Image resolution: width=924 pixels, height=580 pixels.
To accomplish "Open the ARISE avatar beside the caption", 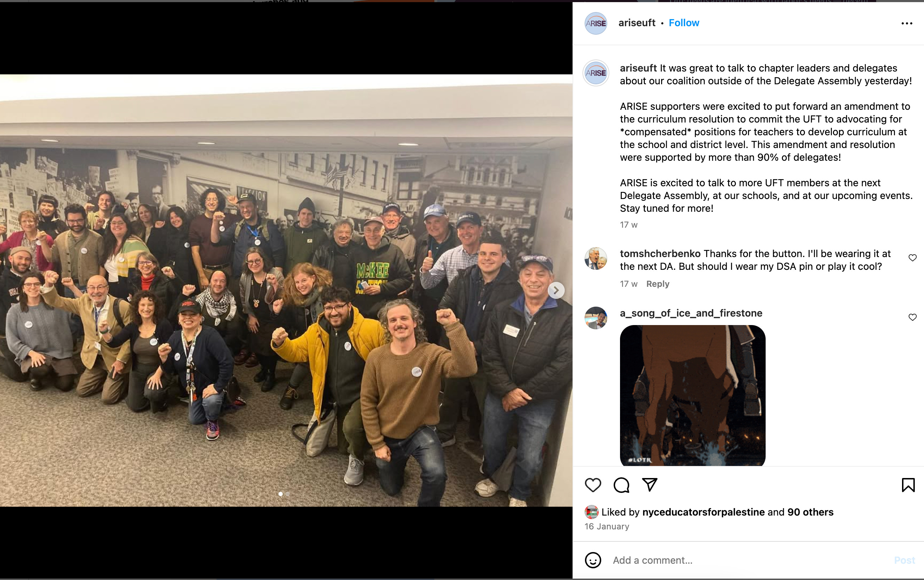I will click(596, 73).
